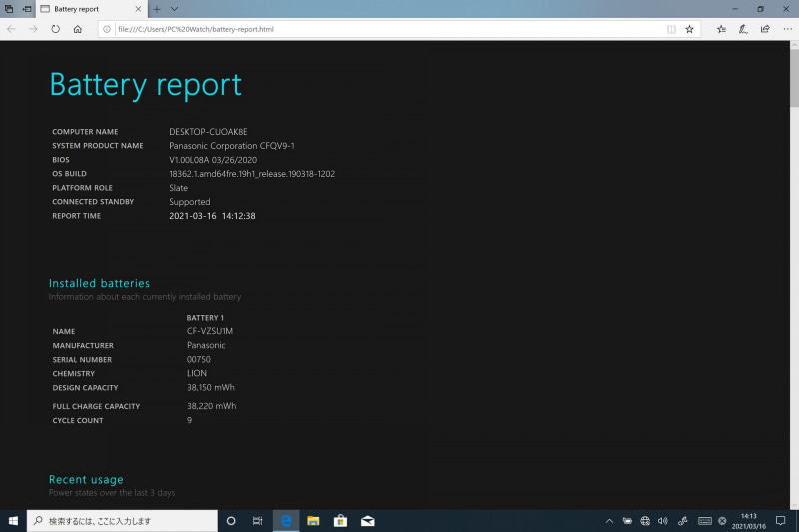Refresh the battery report page
The image size is (799, 532).
point(55,29)
